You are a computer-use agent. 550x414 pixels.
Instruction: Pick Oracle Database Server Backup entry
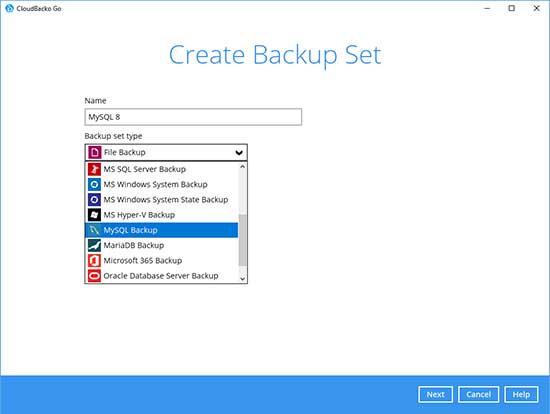pyautogui.click(x=162, y=276)
